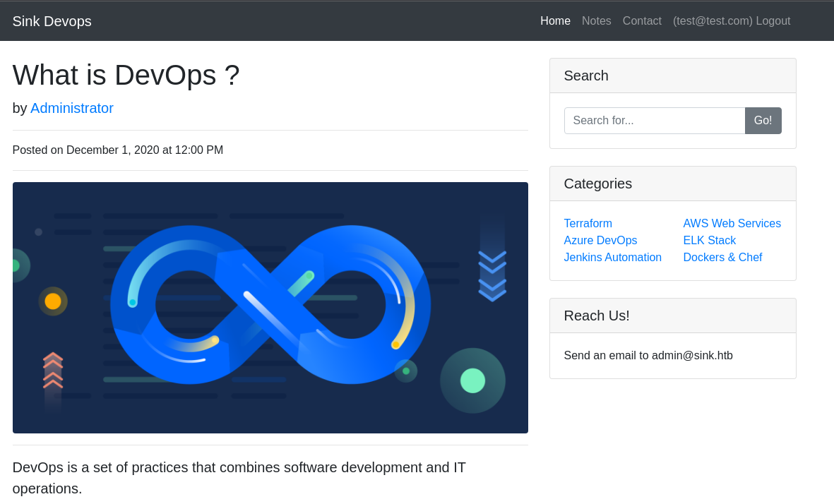Open the Contact page

click(x=642, y=21)
